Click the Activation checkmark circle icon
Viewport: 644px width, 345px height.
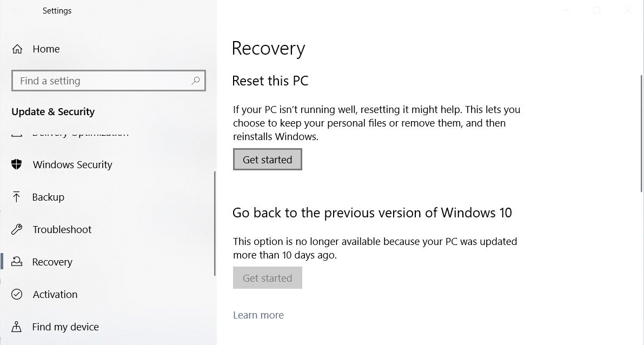click(17, 295)
